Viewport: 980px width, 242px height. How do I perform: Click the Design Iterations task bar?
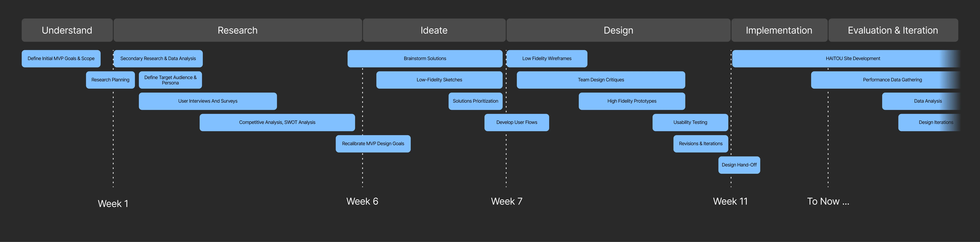(x=929, y=122)
